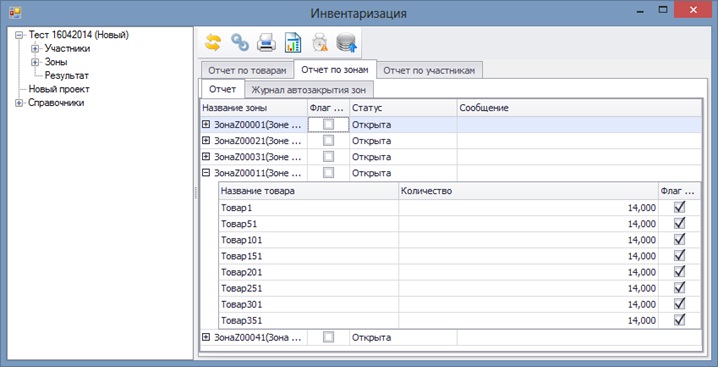Select the Товар101 name cell

tap(309, 240)
